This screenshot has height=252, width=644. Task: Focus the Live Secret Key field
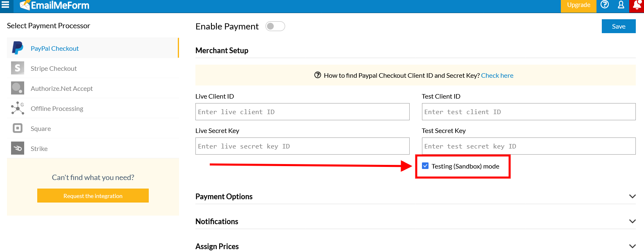(302, 146)
